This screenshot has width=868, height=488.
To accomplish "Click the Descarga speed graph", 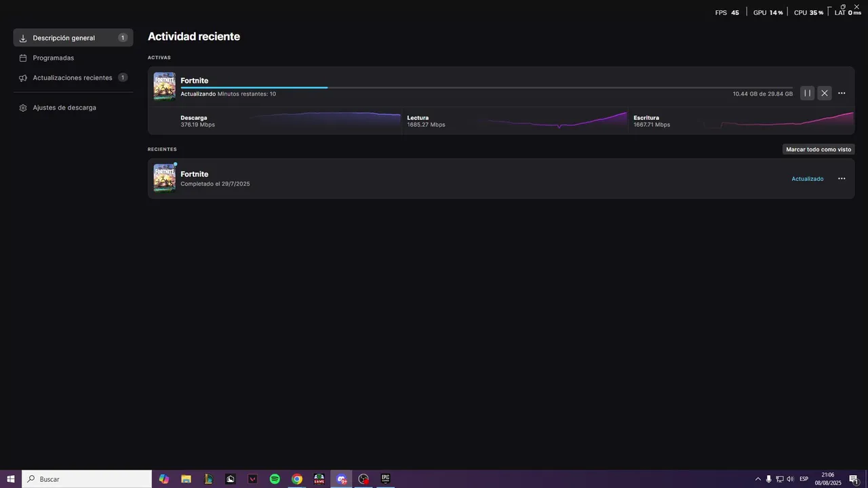I will (325, 121).
